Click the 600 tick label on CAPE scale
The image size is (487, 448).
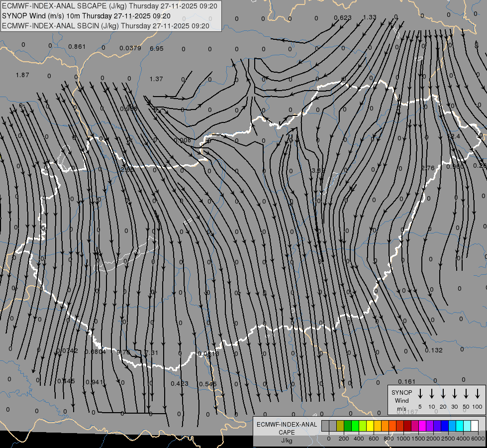click(x=374, y=439)
